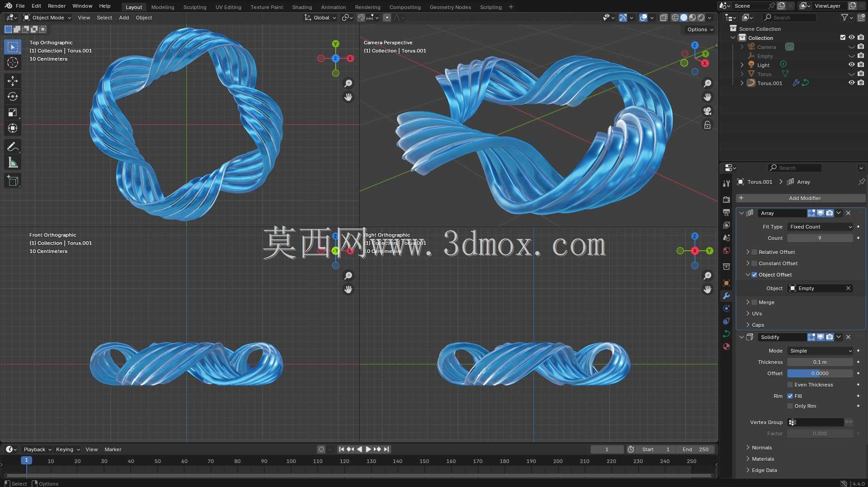Image resolution: width=868 pixels, height=487 pixels.
Task: Click the Array Count value field
Action: tap(820, 238)
